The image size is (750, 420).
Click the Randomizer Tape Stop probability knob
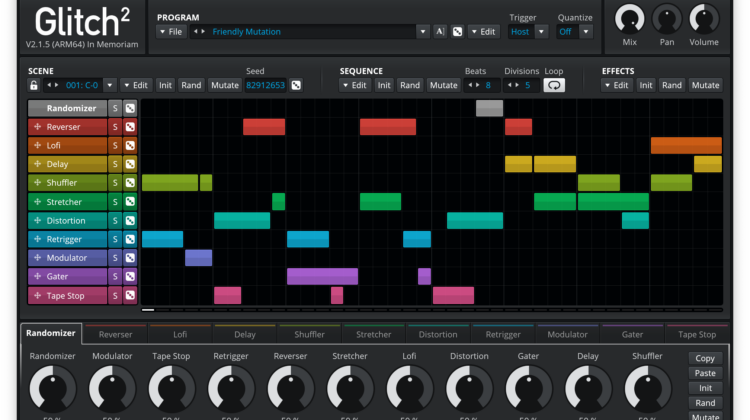[x=171, y=388]
